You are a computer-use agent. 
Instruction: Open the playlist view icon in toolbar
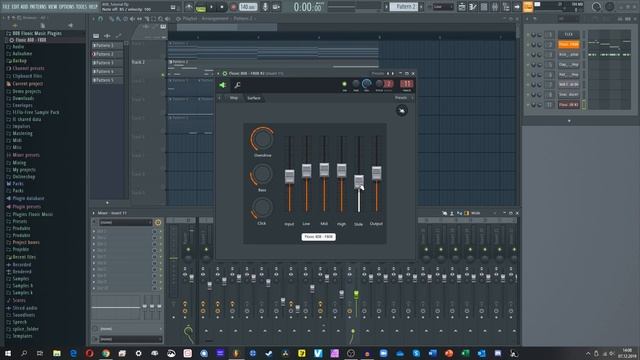(462, 7)
